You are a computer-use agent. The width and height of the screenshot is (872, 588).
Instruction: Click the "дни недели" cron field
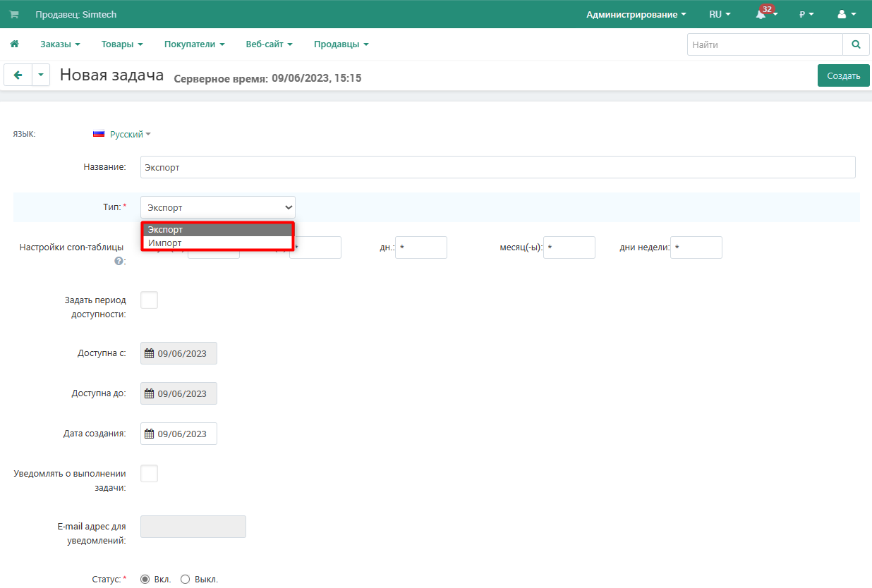696,247
